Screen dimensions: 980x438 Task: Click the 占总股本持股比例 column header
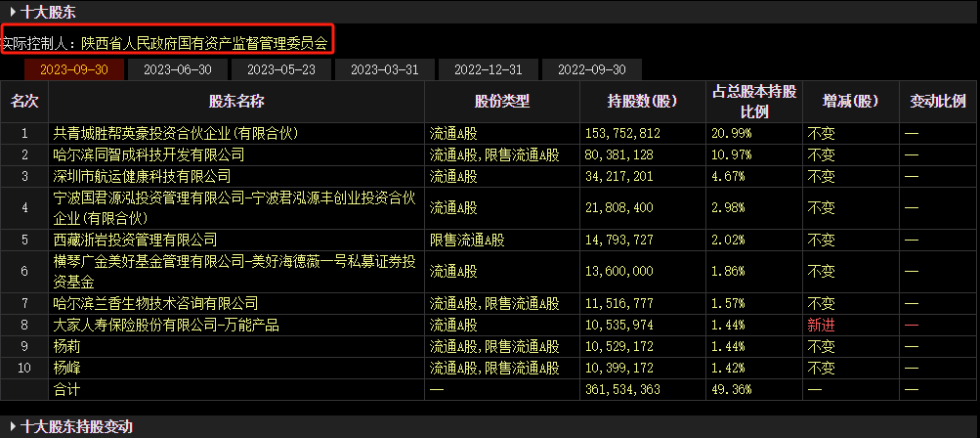click(754, 102)
